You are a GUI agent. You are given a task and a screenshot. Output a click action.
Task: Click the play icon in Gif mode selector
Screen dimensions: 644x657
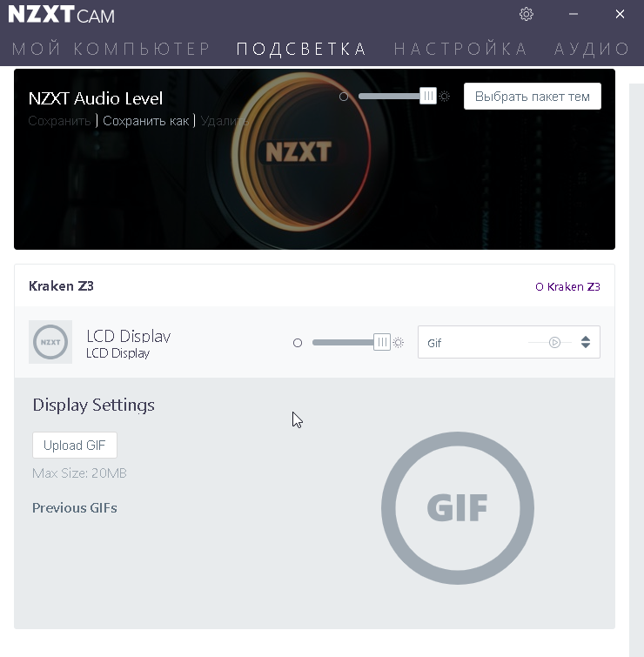(x=554, y=342)
